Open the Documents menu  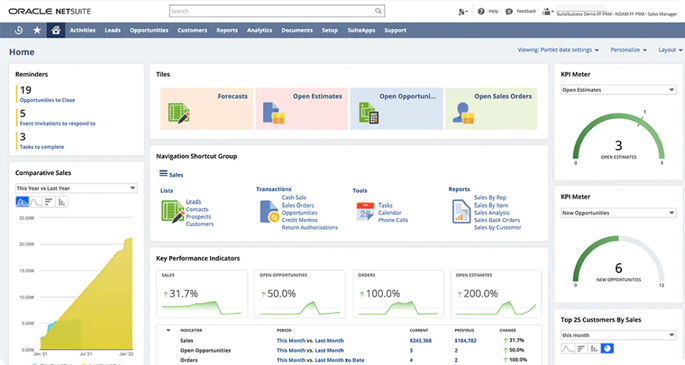pyautogui.click(x=297, y=30)
